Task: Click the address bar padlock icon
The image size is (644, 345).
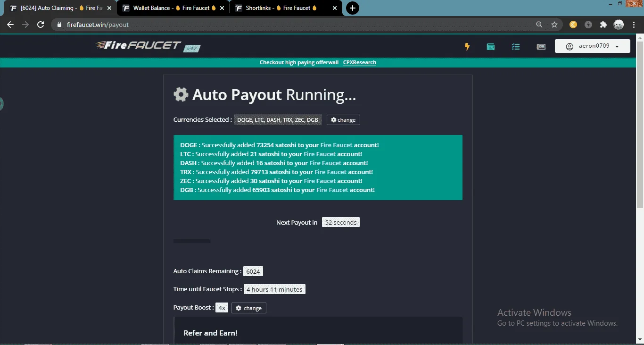Action: [59, 25]
